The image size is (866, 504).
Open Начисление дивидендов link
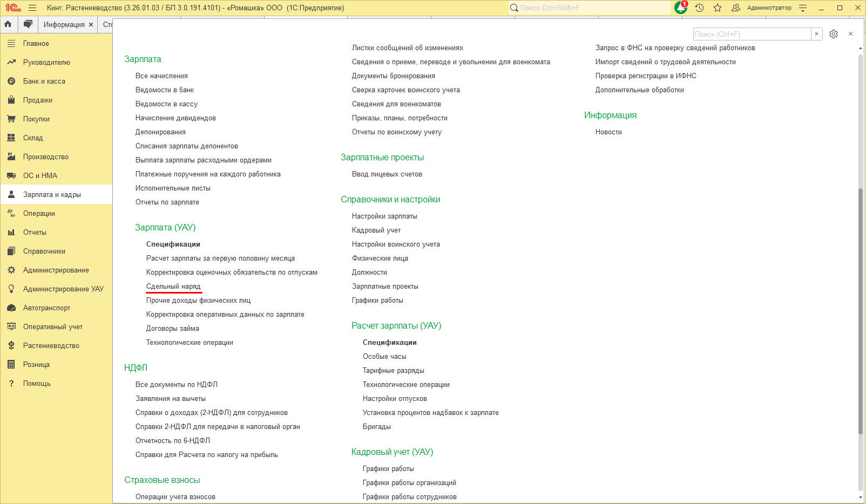click(175, 118)
